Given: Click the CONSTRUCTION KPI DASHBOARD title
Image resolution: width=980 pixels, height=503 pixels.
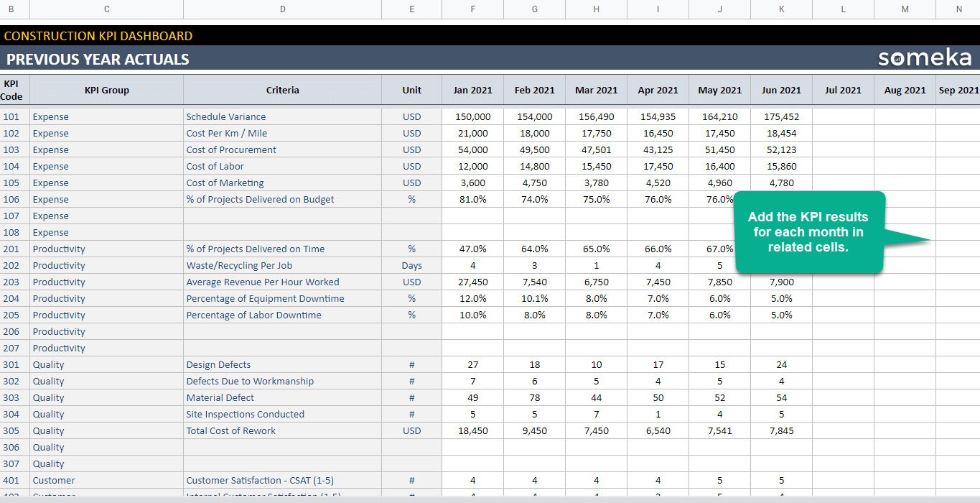Looking at the screenshot, I should (x=98, y=35).
